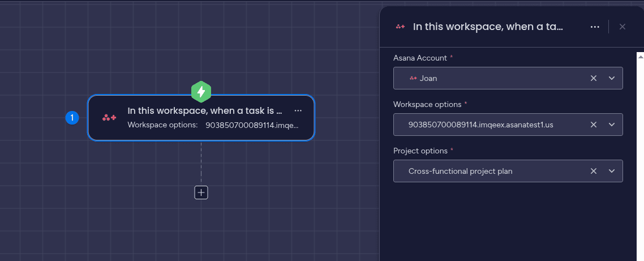Click the green lightning trigger badge
The height and width of the screenshot is (261, 644).
click(201, 92)
